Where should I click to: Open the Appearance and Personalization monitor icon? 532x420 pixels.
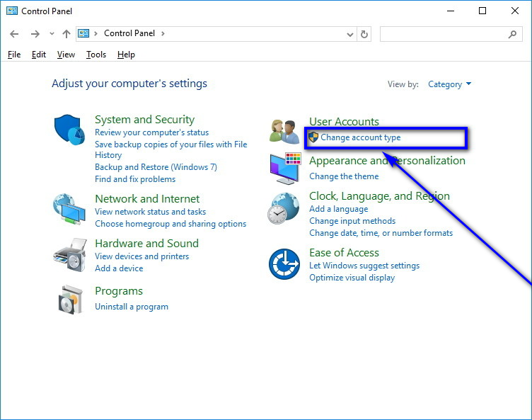coord(284,168)
